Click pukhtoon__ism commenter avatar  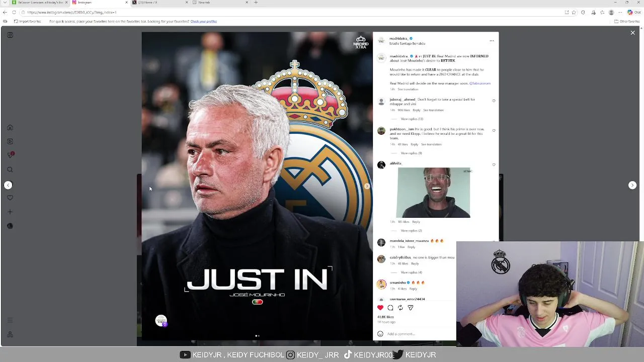[x=381, y=131]
